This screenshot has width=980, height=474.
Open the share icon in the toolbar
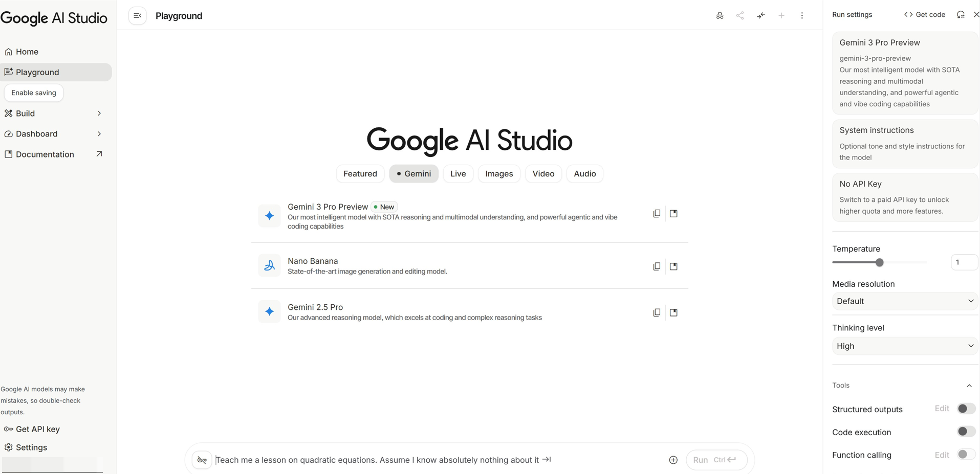coord(739,15)
